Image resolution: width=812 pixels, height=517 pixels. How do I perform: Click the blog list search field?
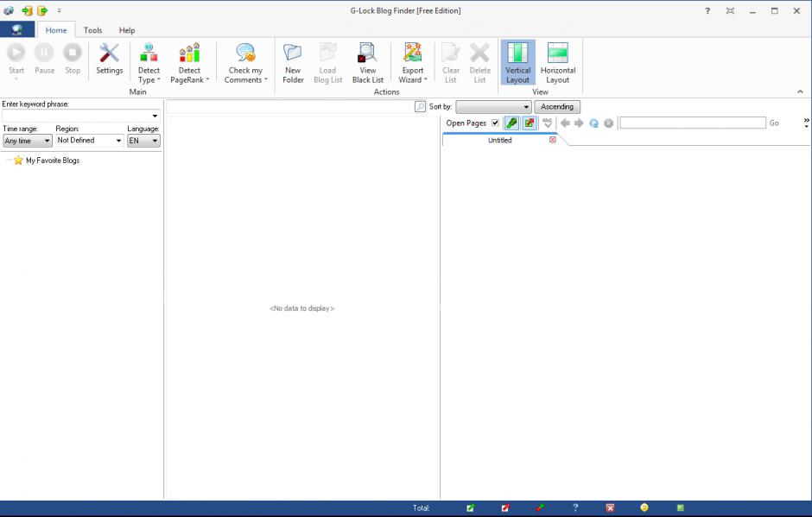(x=290, y=107)
